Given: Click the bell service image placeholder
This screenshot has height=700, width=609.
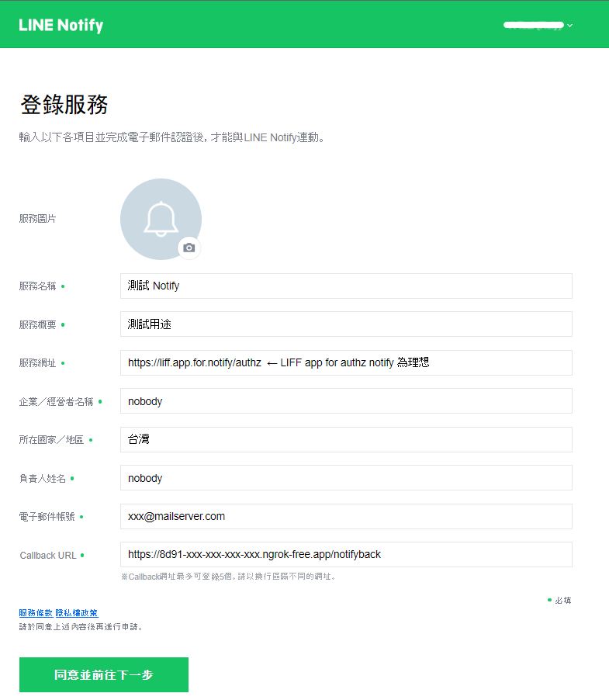Looking at the screenshot, I should point(160,218).
